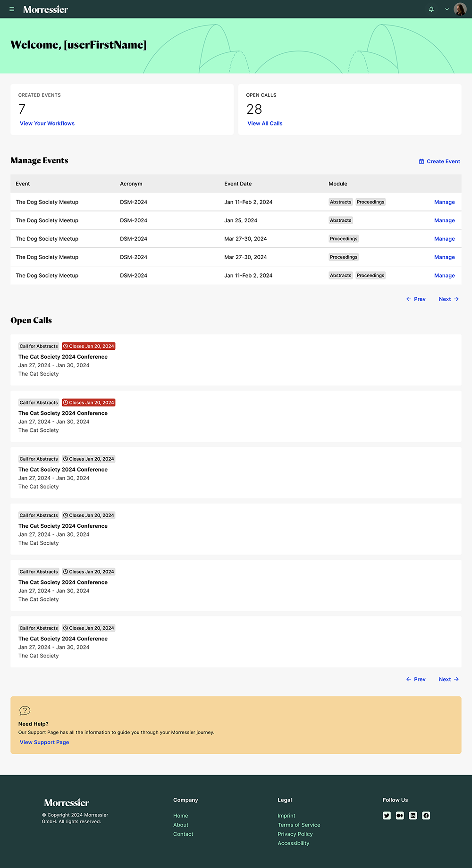Open the first Cat Society 2024 Conference call
The image size is (472, 868).
63,357
